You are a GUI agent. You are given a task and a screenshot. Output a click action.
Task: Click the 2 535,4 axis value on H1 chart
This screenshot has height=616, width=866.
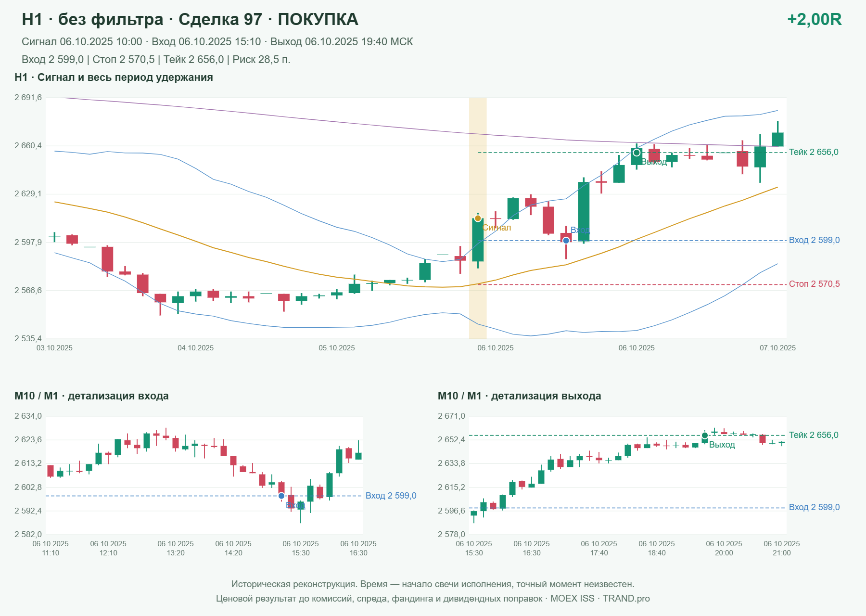(x=28, y=338)
